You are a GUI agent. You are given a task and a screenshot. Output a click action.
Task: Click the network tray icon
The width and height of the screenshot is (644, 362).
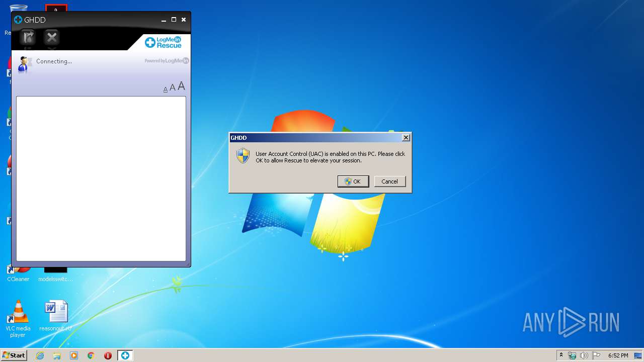pos(572,355)
